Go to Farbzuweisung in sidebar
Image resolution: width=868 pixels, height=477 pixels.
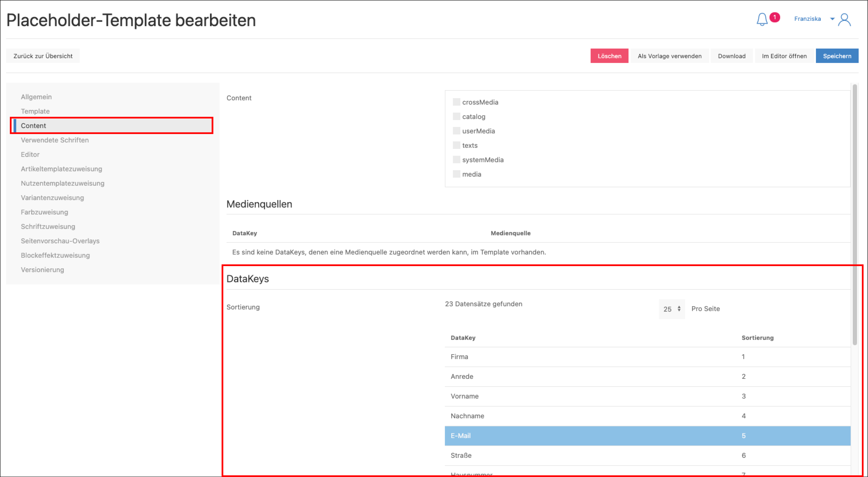pos(45,212)
